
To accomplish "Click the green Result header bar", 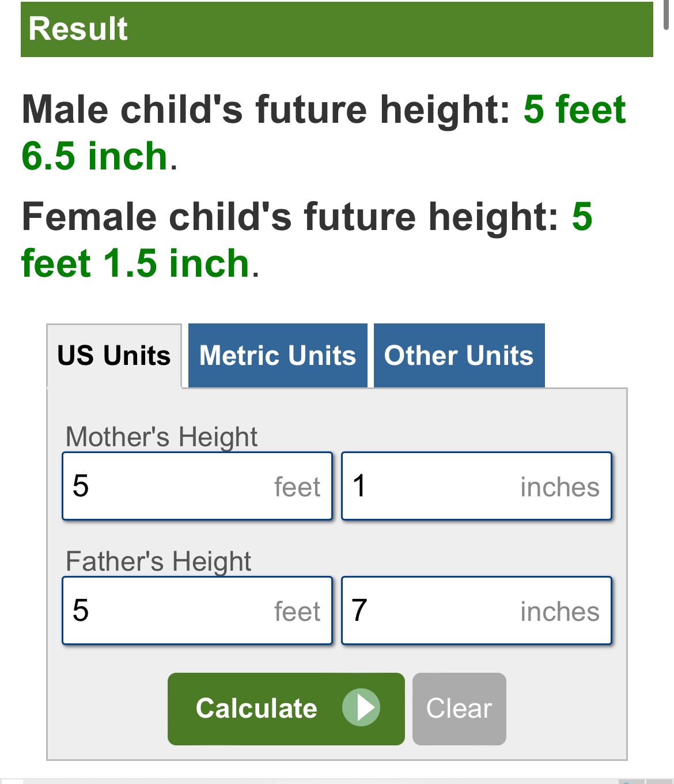I will click(337, 29).
